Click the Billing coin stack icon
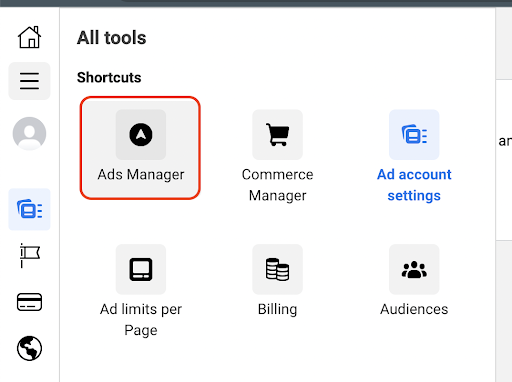The image size is (512, 382). (x=277, y=269)
